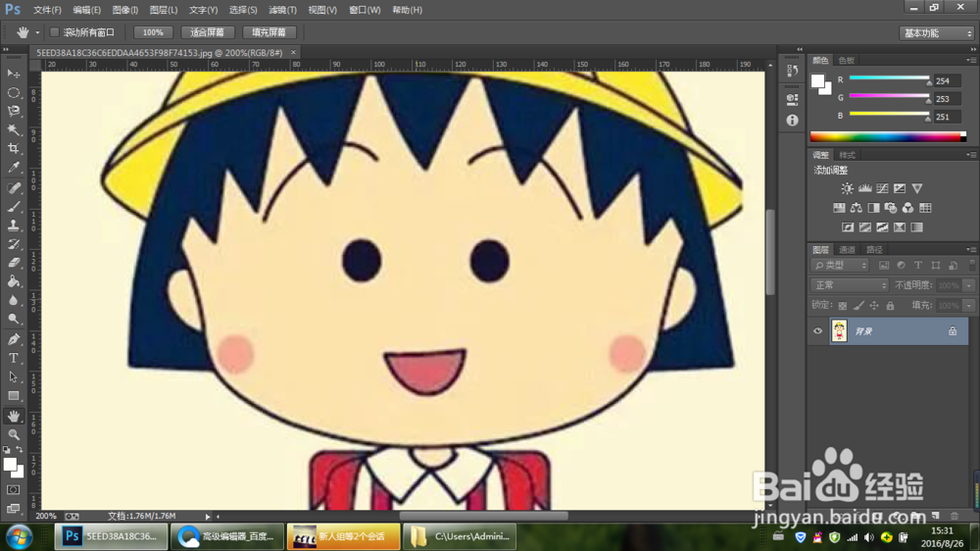
Task: Switch to the 通道 tab
Action: [847, 250]
